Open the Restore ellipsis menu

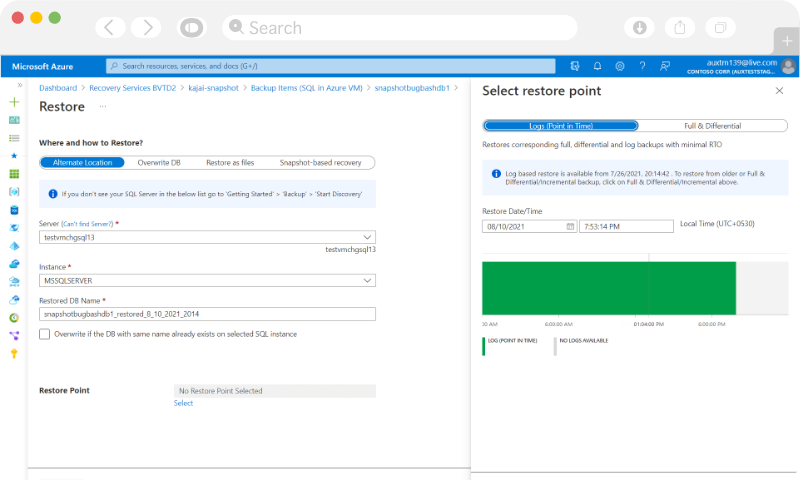tap(103, 107)
